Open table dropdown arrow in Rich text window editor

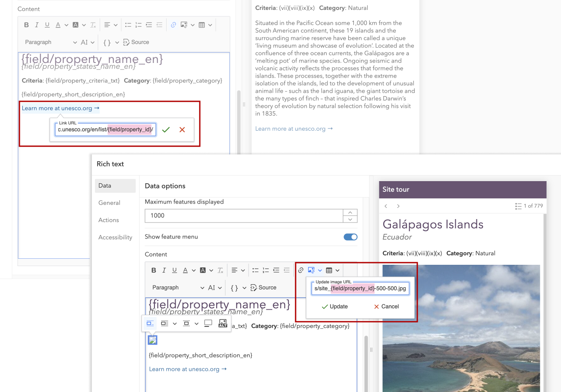coord(337,270)
